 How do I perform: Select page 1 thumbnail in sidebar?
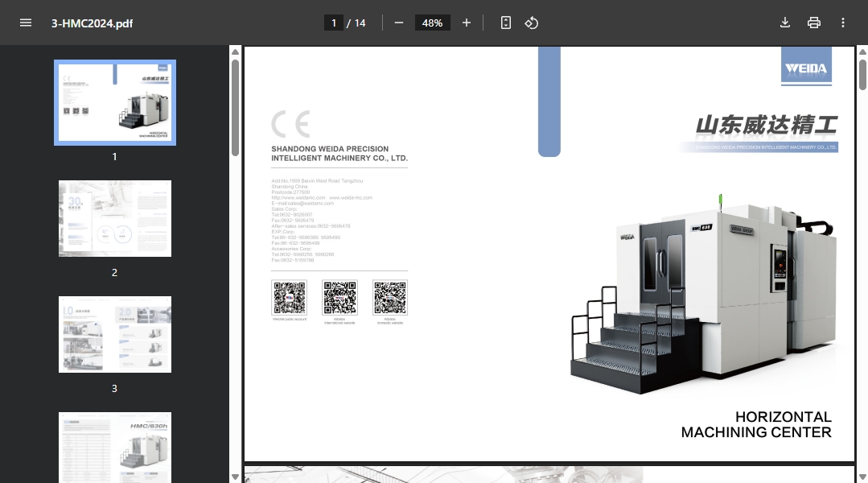[x=115, y=102]
